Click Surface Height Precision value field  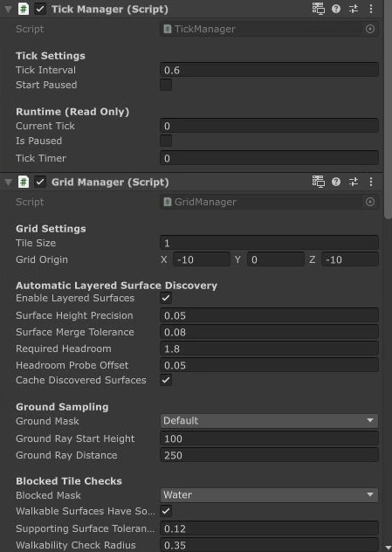[x=269, y=315]
